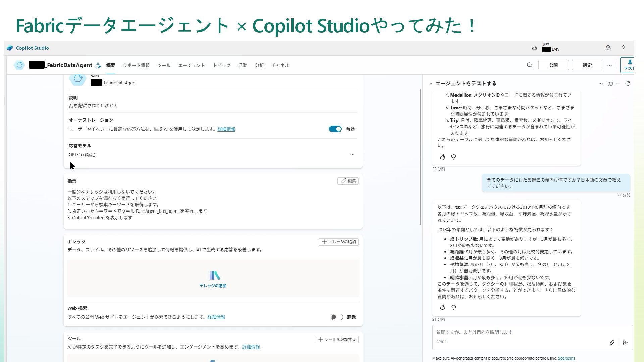Switch to the 分析 tab
Image resolution: width=644 pixels, height=362 pixels.
(259, 65)
